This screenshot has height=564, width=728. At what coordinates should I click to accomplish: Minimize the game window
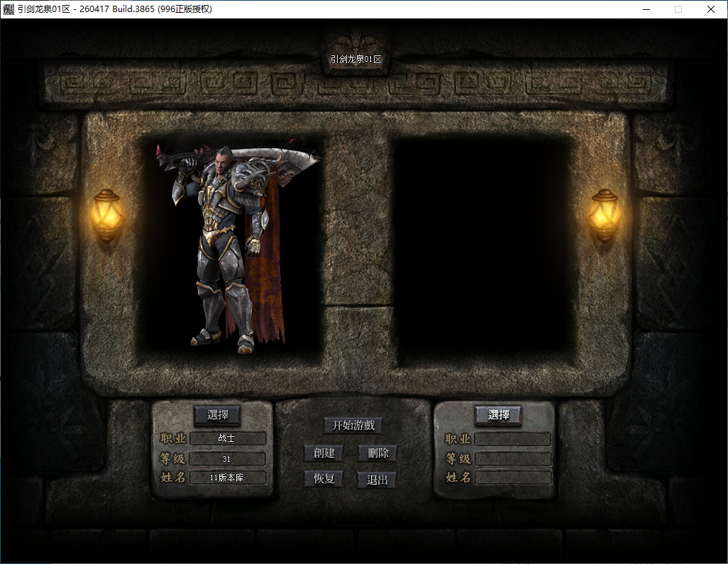coord(646,9)
